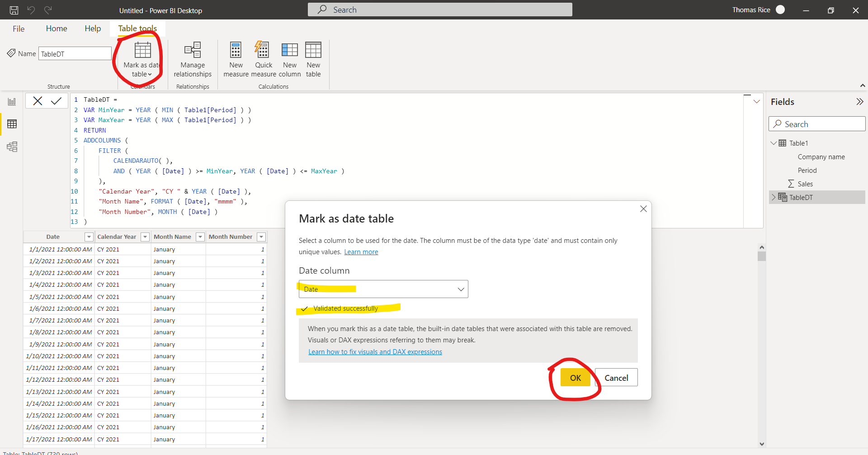Click the Redo arrow icon
This screenshot has height=455, width=868.
tap(48, 10)
